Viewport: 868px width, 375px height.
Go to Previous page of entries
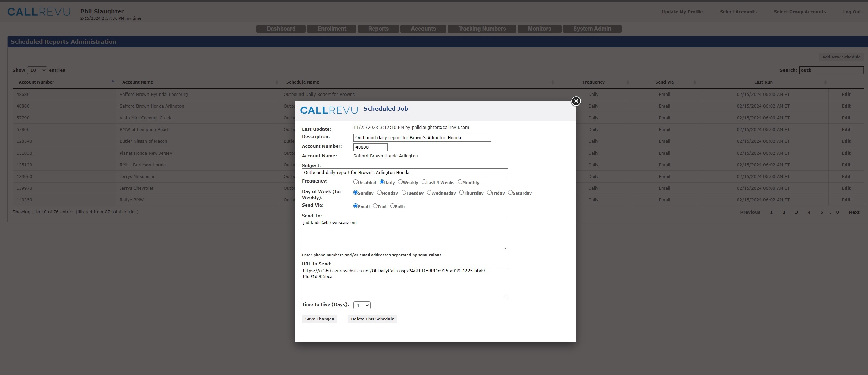click(750, 212)
